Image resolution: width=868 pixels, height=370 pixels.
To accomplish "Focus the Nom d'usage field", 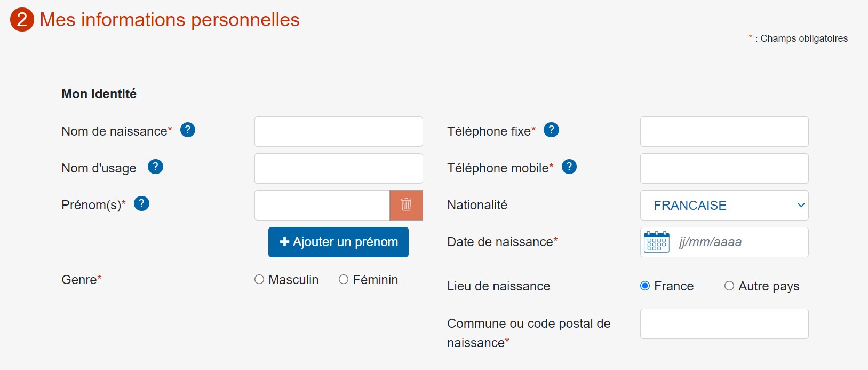I will (x=338, y=168).
